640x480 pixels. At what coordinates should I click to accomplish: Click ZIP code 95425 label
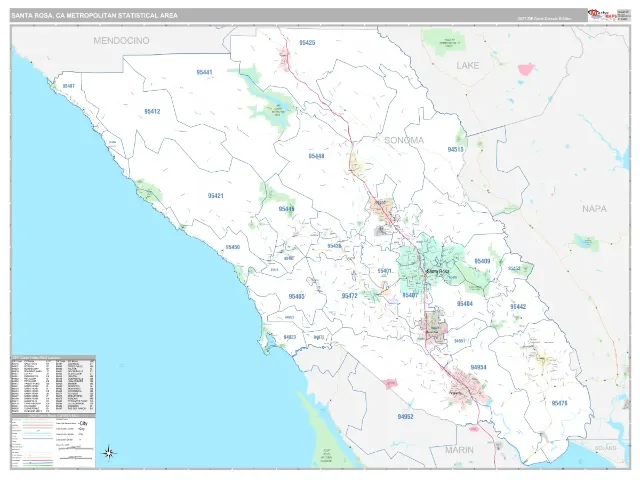307,42
